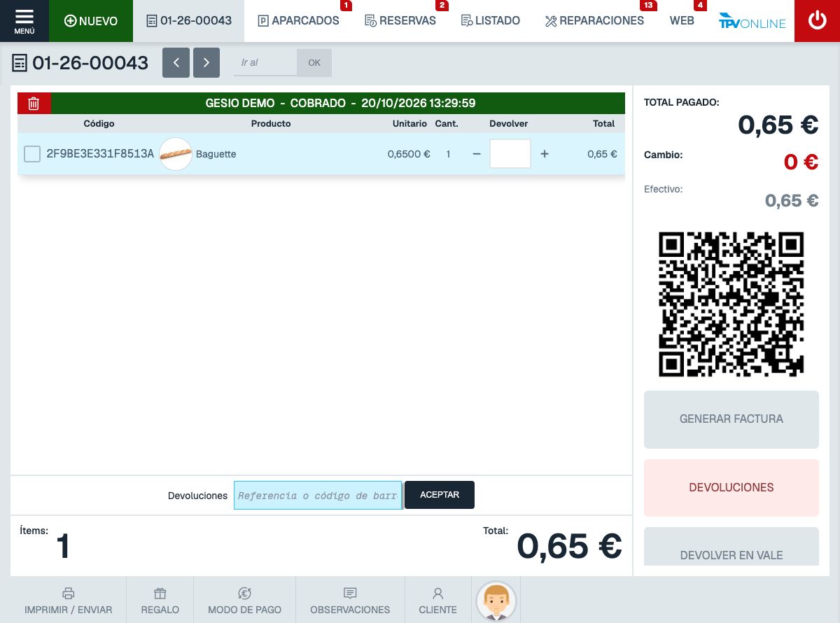The image size is (840, 623).
Task: Focus the Devolver quantity field
Action: click(x=510, y=154)
